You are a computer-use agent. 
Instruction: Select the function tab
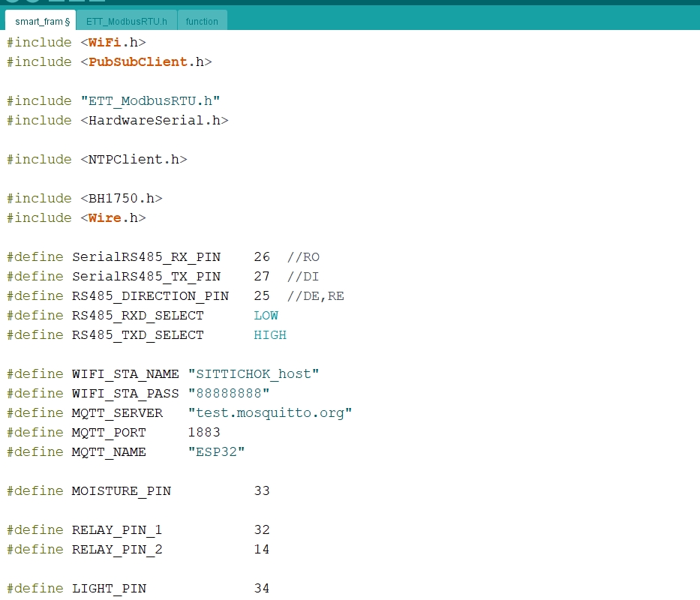[202, 21]
